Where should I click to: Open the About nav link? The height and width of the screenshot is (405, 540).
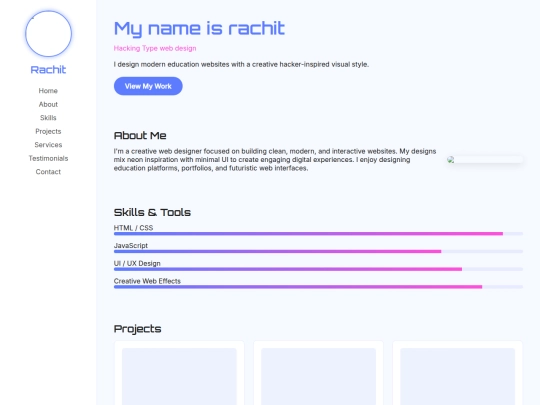coord(48,104)
